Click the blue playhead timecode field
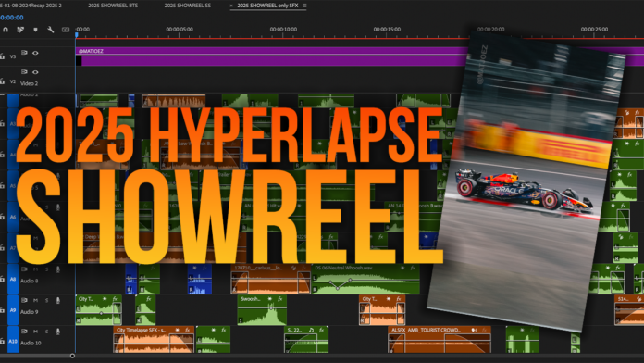 12,18
